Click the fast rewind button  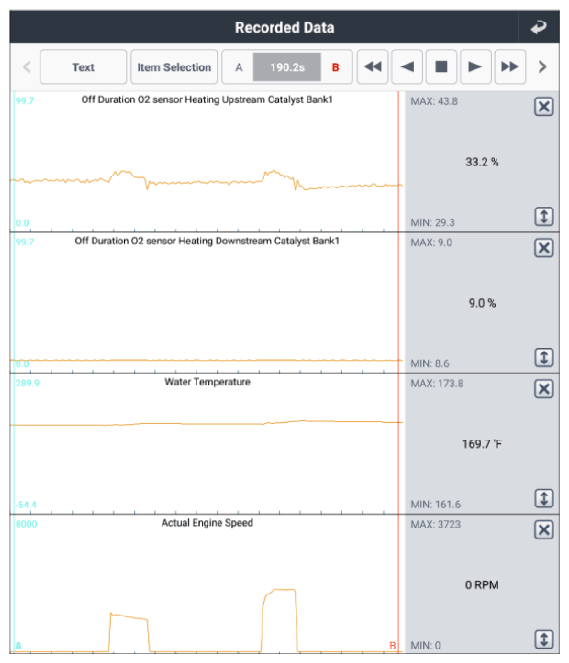tap(372, 67)
